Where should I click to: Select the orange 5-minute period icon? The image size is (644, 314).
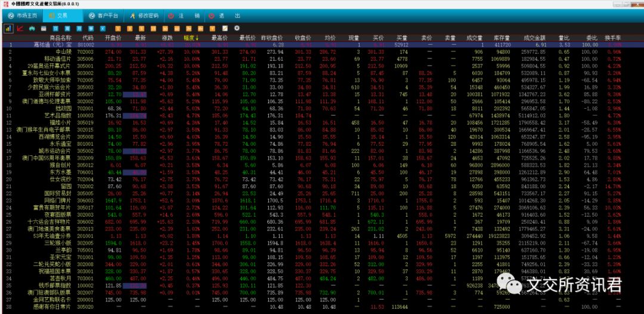click(142, 29)
